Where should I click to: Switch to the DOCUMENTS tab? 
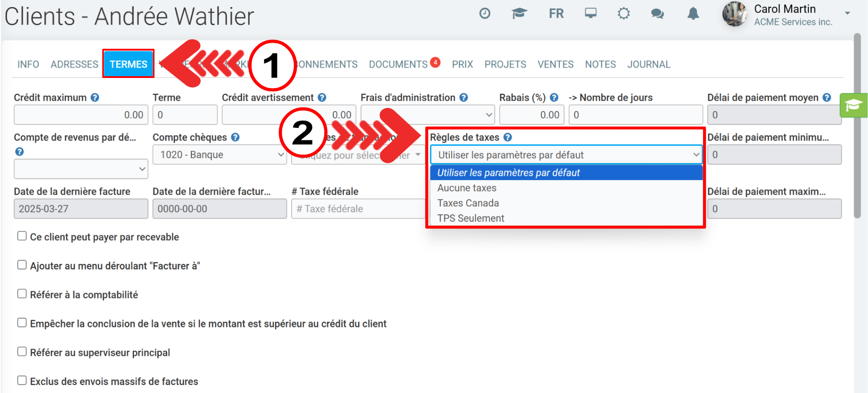[398, 65]
